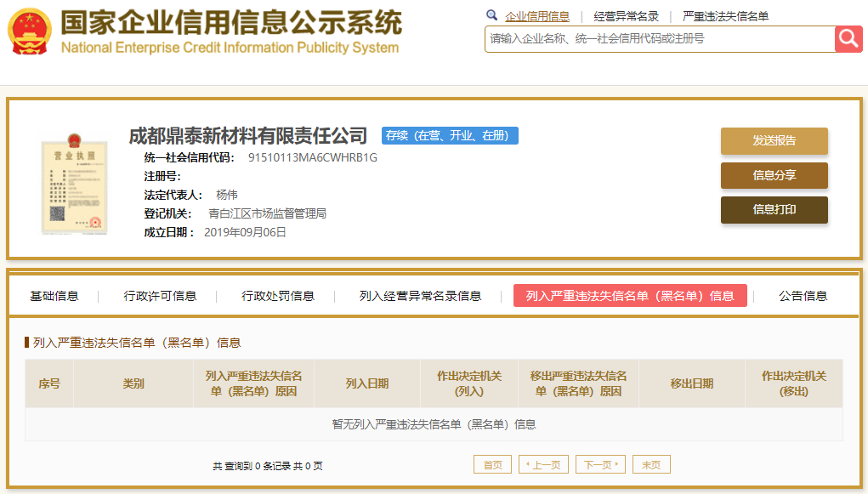Click the 列入严重违法失信名单（黑名单）原因 column header
The image size is (868, 494).
pos(253,383)
